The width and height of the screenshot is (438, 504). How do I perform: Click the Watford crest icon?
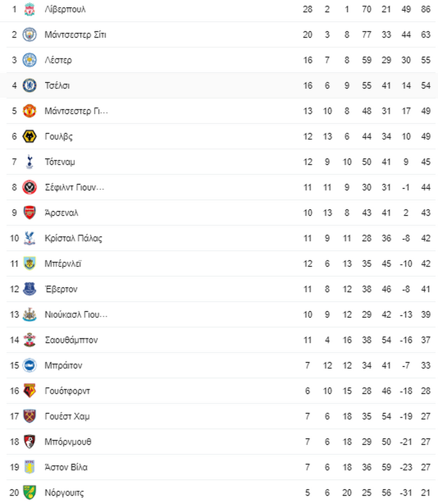click(x=29, y=391)
